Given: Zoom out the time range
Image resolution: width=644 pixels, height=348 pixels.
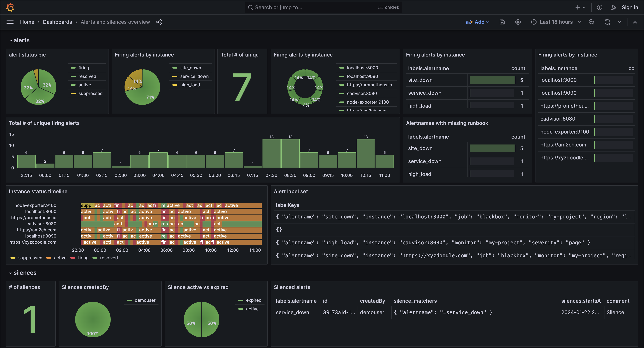Looking at the screenshot, I should (591, 22).
